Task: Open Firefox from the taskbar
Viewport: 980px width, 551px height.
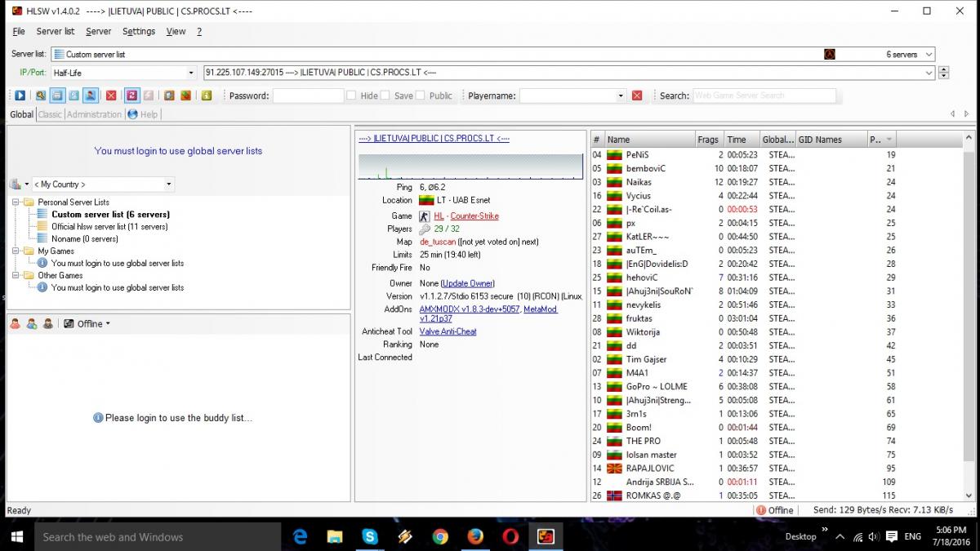Action: [475, 536]
